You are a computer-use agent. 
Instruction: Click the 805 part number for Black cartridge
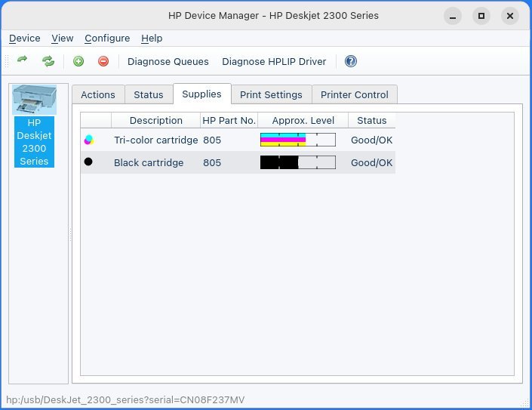click(212, 162)
